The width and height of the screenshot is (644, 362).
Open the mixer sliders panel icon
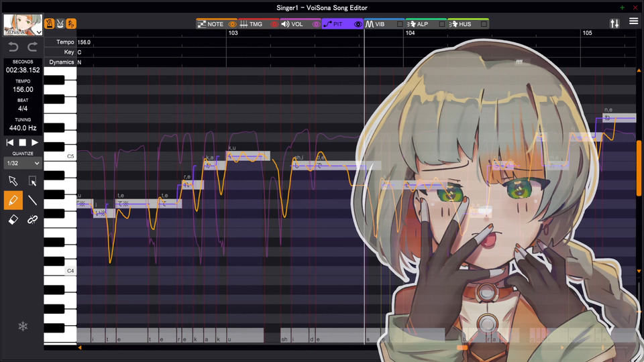click(614, 24)
